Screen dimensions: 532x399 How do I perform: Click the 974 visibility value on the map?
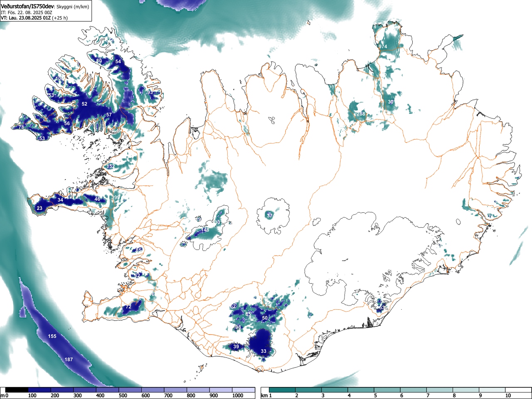click(x=383, y=47)
